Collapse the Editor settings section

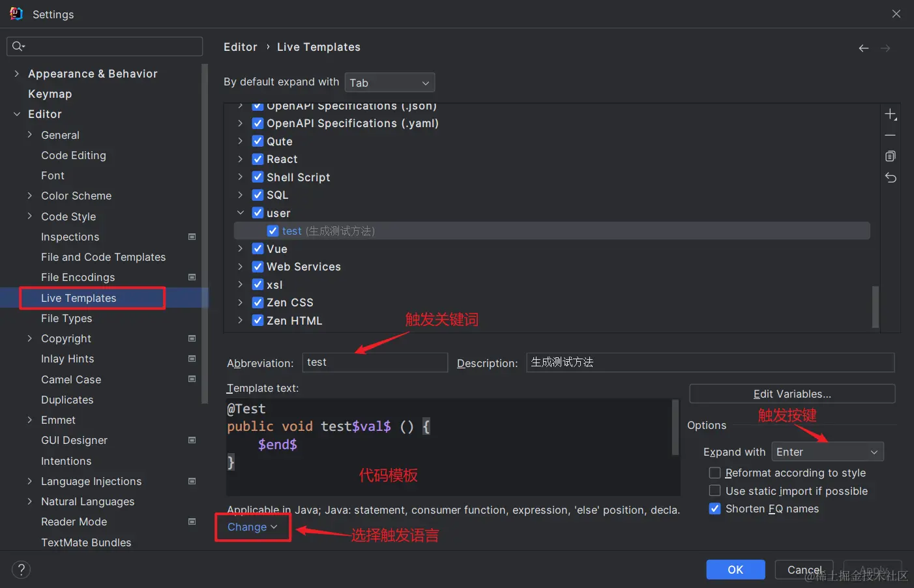(17, 114)
